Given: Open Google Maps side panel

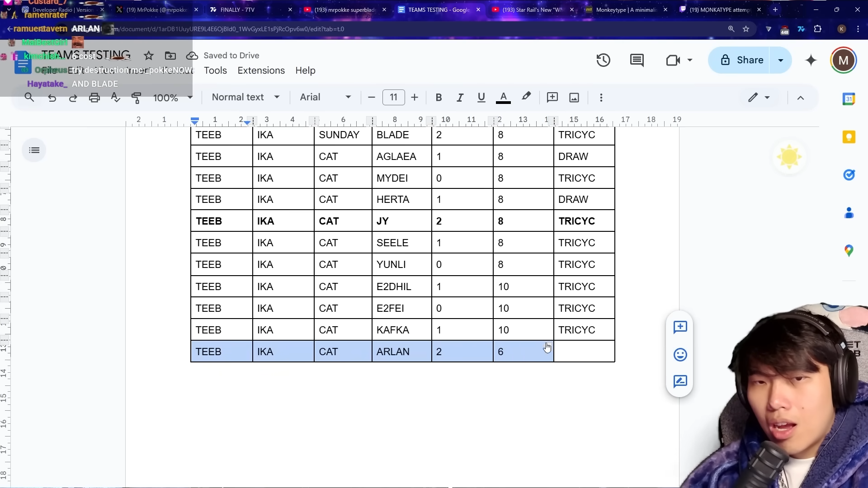Looking at the screenshot, I should (849, 251).
